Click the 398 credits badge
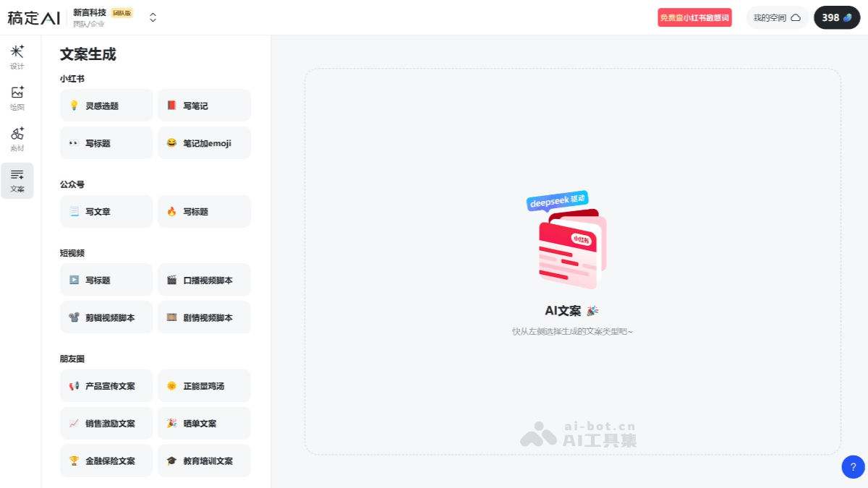This screenshot has width=868, height=488. 837,17
